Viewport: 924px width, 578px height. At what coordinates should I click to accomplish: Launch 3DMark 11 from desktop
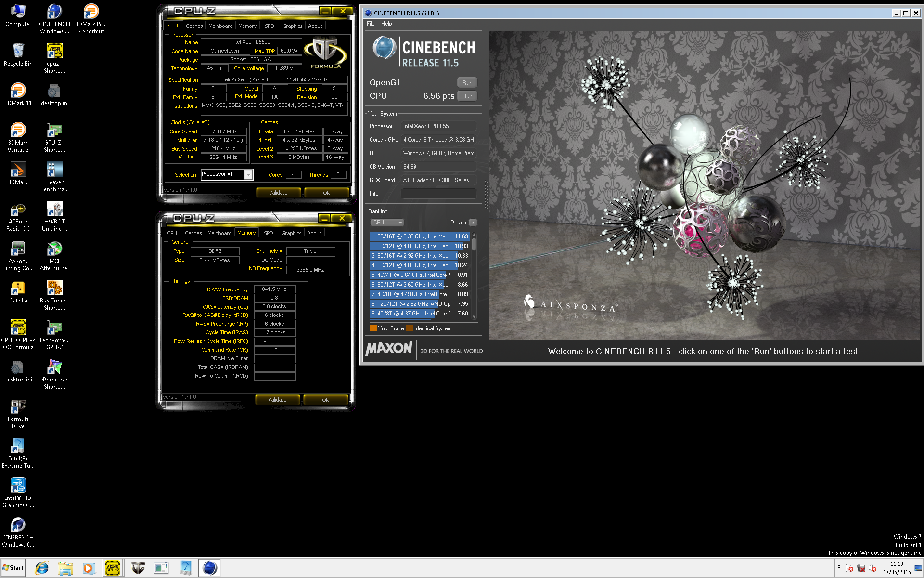click(18, 94)
